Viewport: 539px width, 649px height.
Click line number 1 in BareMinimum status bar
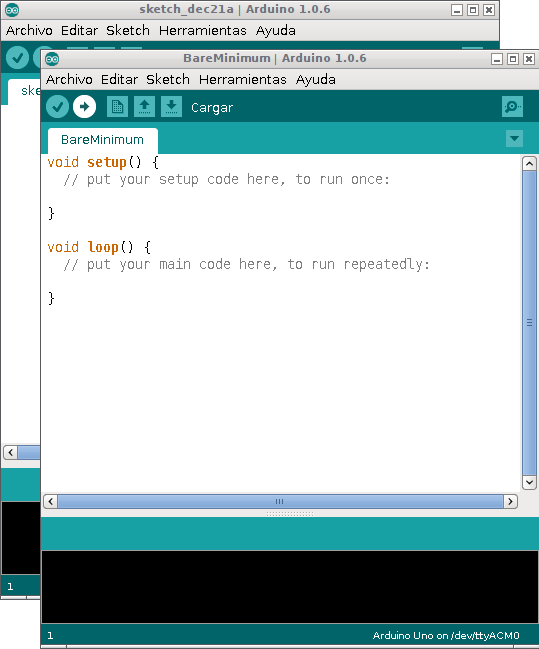coord(50,635)
